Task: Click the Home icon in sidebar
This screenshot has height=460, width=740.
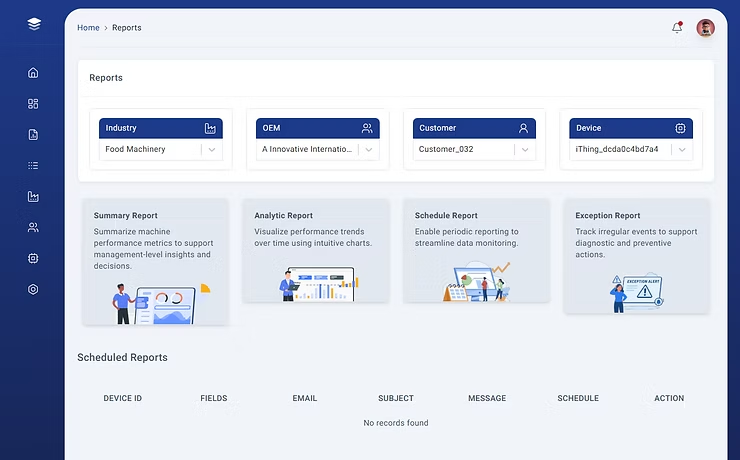Action: click(33, 73)
